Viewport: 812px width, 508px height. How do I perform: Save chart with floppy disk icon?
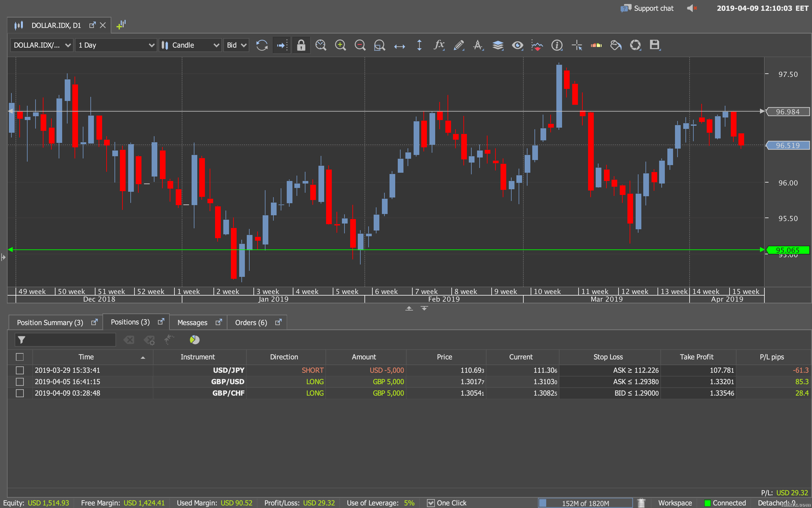pos(655,45)
